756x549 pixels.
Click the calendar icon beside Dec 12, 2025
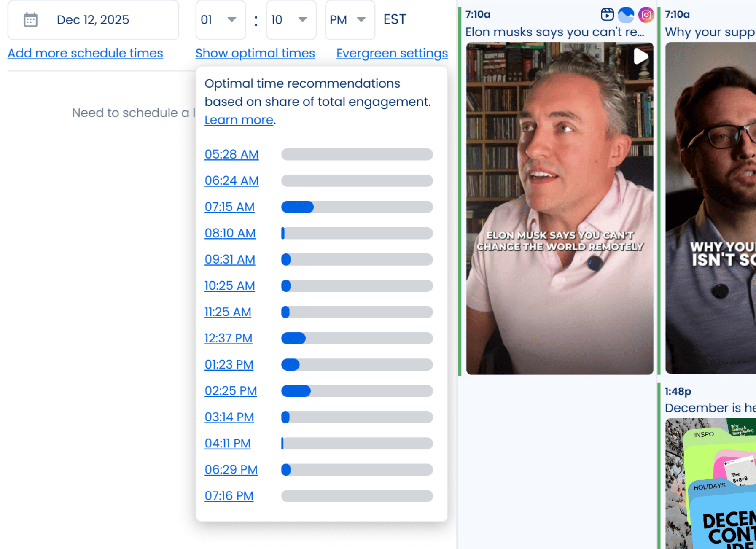click(x=30, y=20)
